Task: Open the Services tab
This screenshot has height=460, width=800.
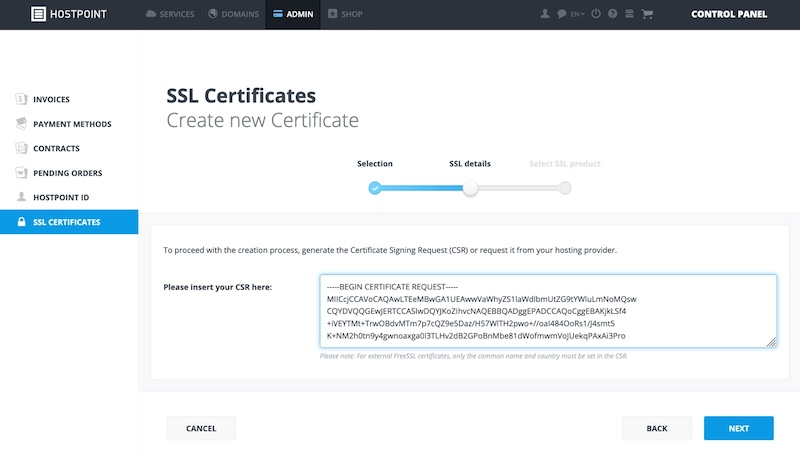Action: (170, 14)
